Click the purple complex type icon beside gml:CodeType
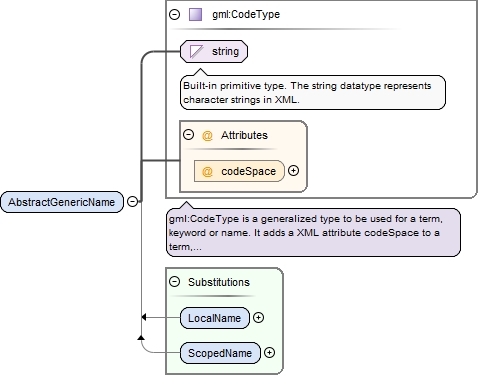 (x=195, y=15)
